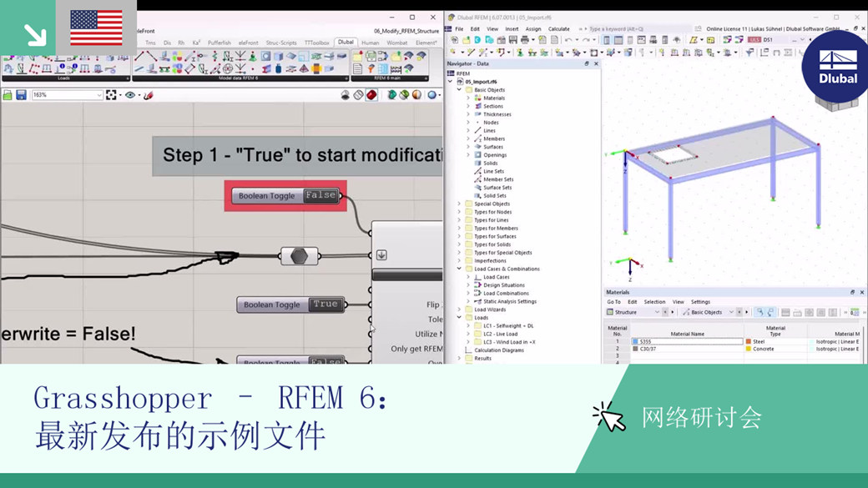Viewport: 868px width, 488px height.
Task: Click the filter funnel icon in RFEM second toolbar
Action: 750,53
